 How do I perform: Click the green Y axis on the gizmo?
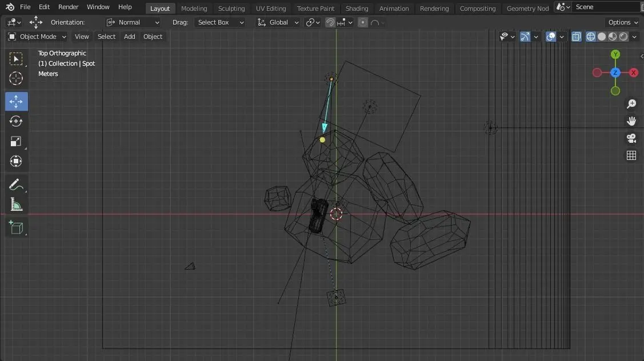pyautogui.click(x=615, y=54)
